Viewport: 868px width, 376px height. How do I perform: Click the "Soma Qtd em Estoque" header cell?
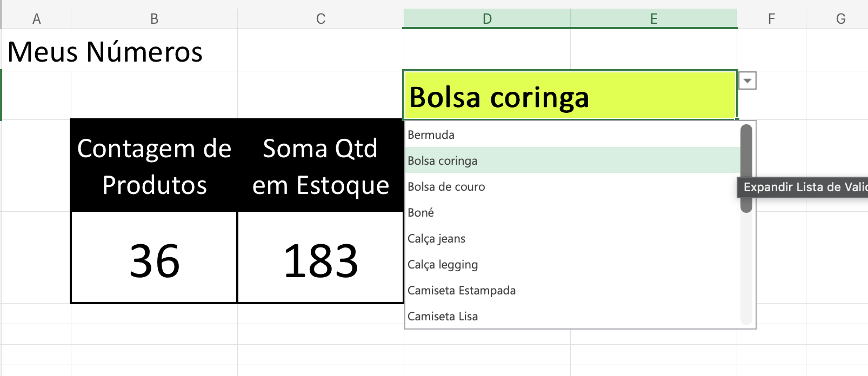click(x=321, y=166)
